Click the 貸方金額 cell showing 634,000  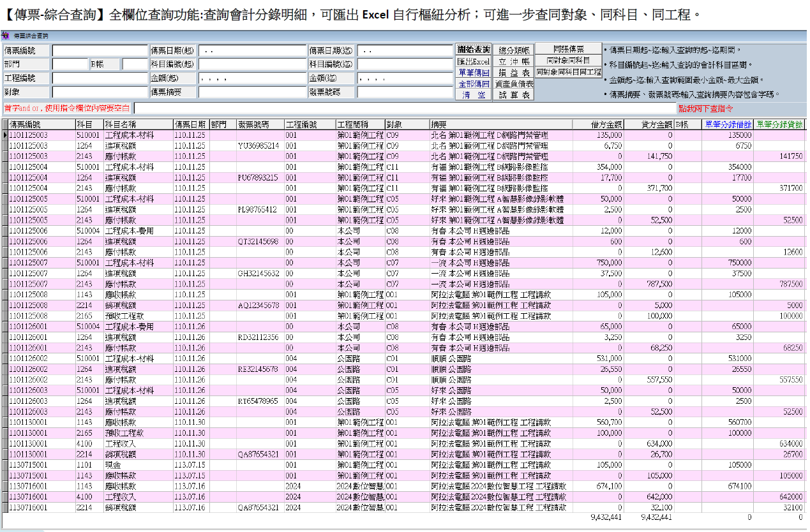click(648, 443)
